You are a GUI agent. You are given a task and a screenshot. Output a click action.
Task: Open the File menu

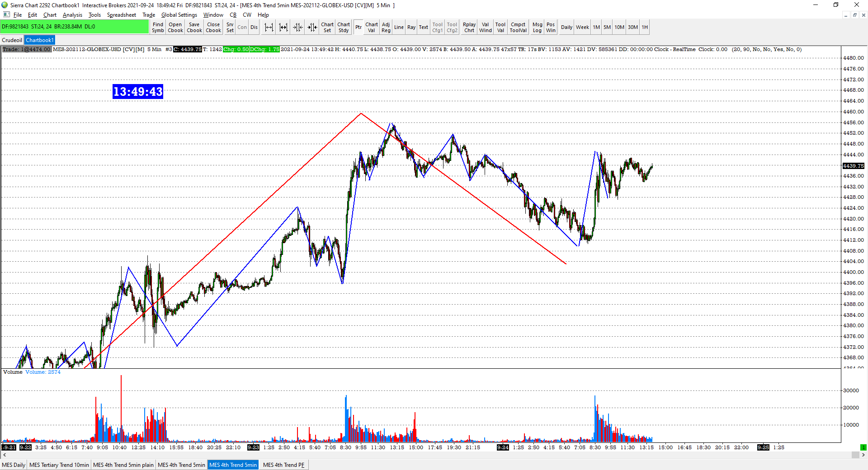(18, 15)
